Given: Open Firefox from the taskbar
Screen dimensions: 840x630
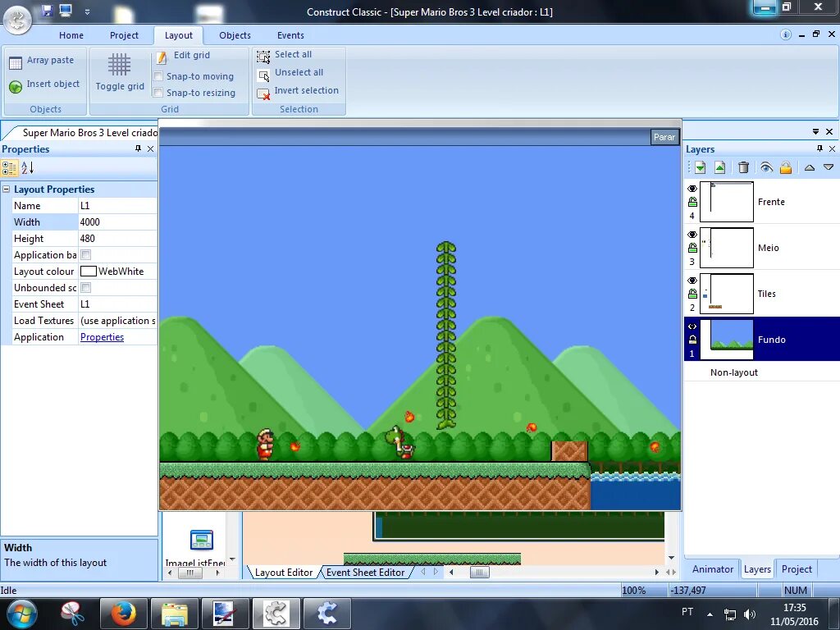Looking at the screenshot, I should click(x=123, y=614).
